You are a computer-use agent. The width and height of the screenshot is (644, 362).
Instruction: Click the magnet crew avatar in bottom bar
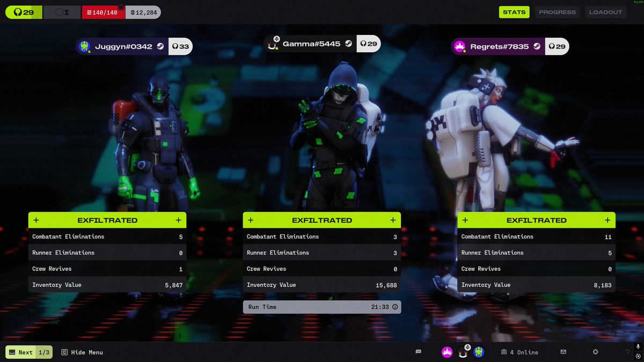tap(463, 352)
